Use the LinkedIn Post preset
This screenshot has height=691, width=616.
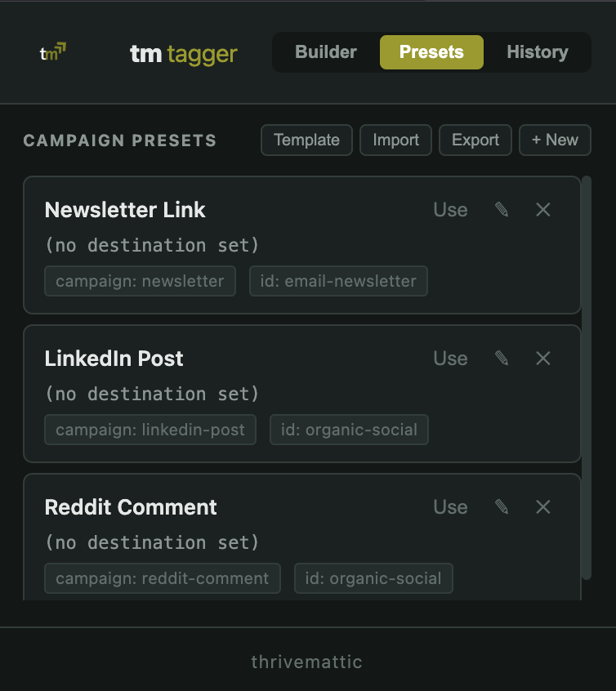[450, 358]
